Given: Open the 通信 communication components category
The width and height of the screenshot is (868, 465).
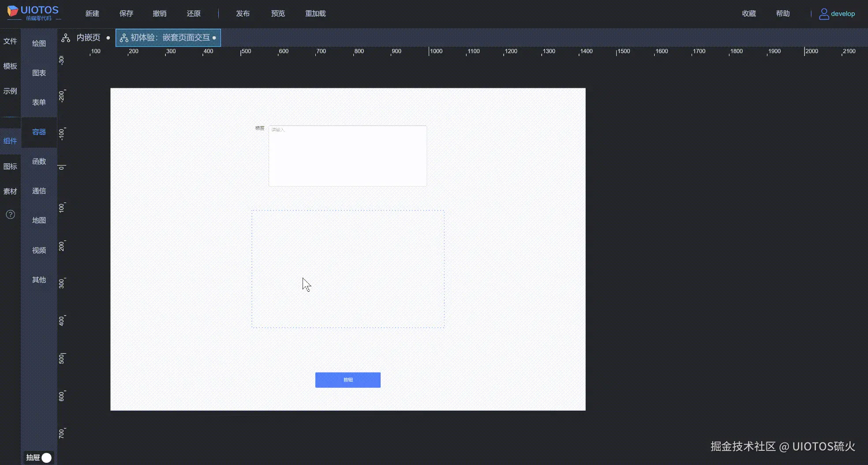Looking at the screenshot, I should 38,191.
